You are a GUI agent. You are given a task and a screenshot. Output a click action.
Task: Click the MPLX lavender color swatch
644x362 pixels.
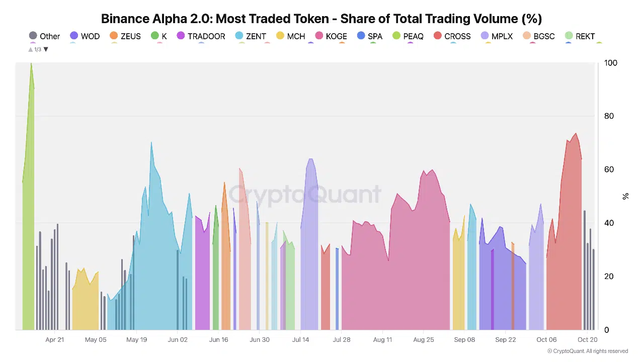coord(485,36)
